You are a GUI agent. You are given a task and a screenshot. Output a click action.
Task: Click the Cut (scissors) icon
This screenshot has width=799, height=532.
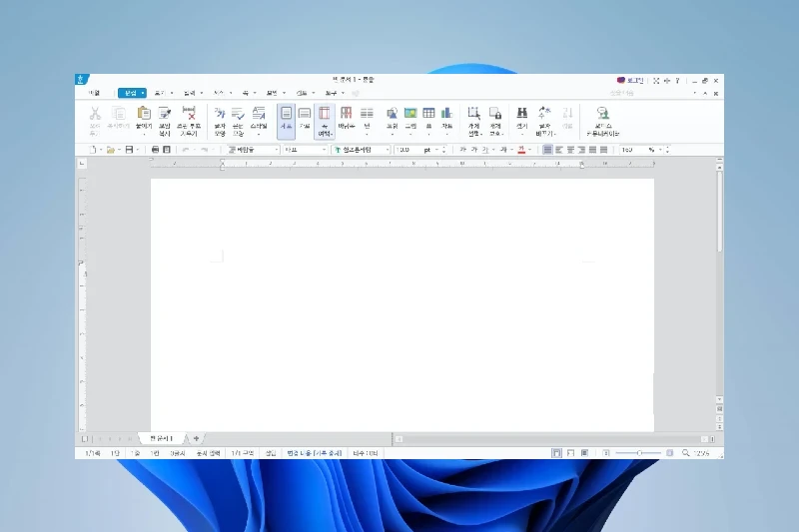[95, 114]
